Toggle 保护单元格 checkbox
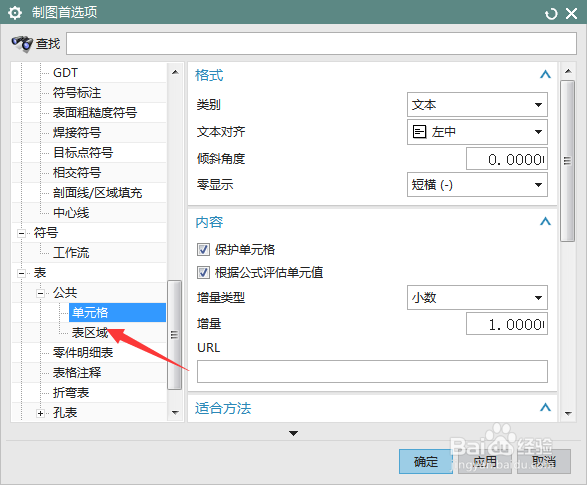The image size is (587, 485). (203, 249)
